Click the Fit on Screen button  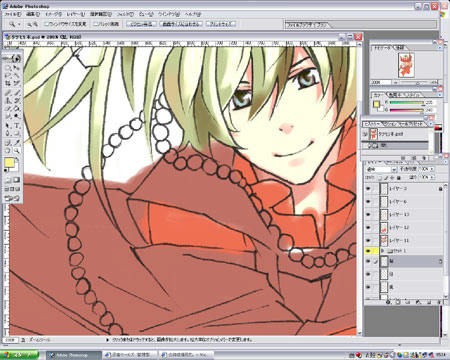181,24
